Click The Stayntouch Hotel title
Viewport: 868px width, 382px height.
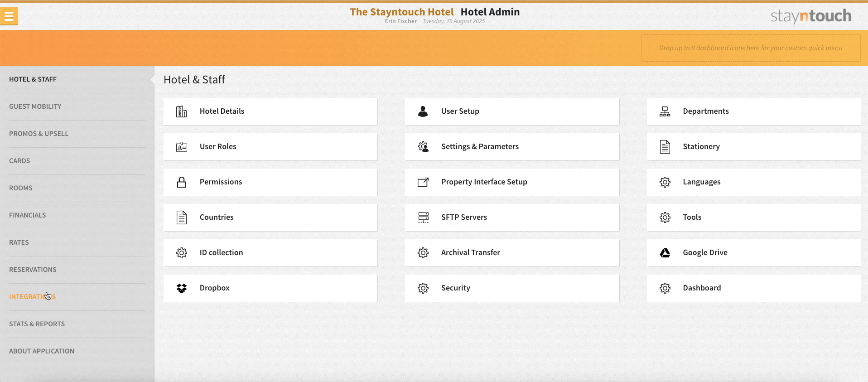401,12
